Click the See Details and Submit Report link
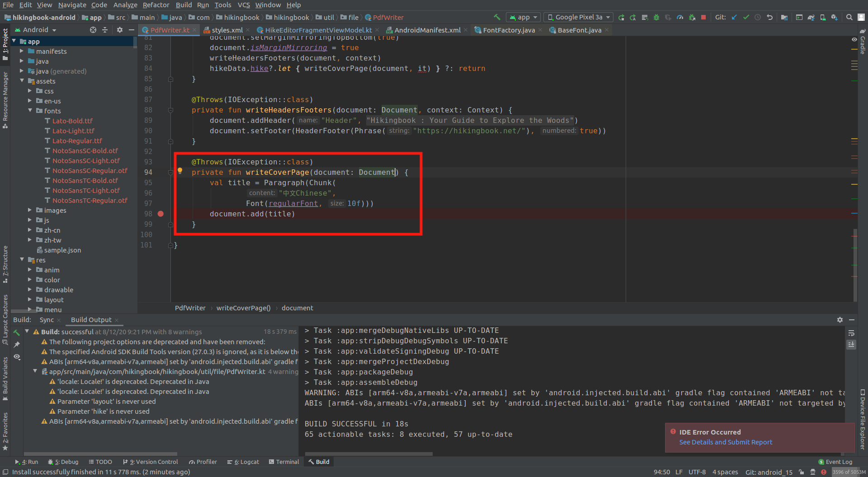This screenshot has width=868, height=477. pos(726,442)
